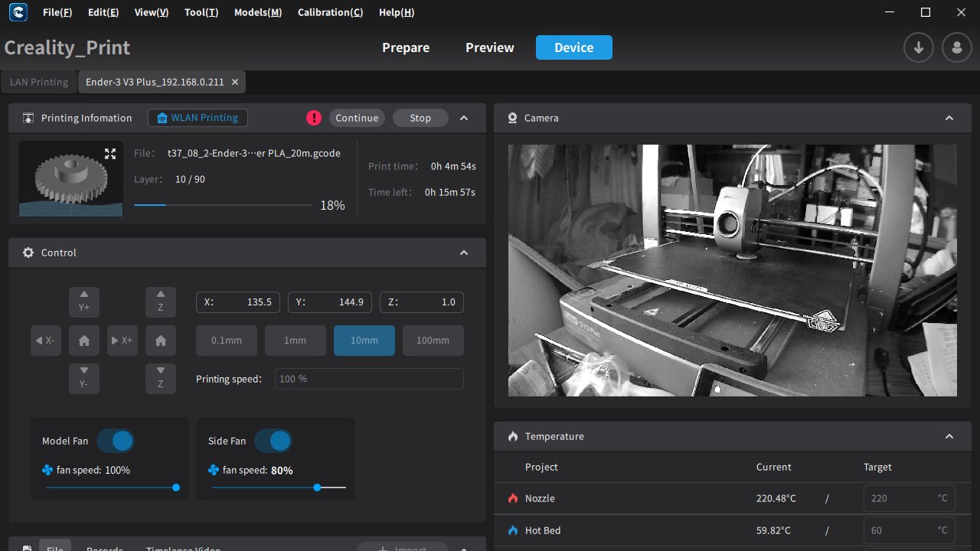
Task: Click the red error warning icon
Action: coord(314,118)
